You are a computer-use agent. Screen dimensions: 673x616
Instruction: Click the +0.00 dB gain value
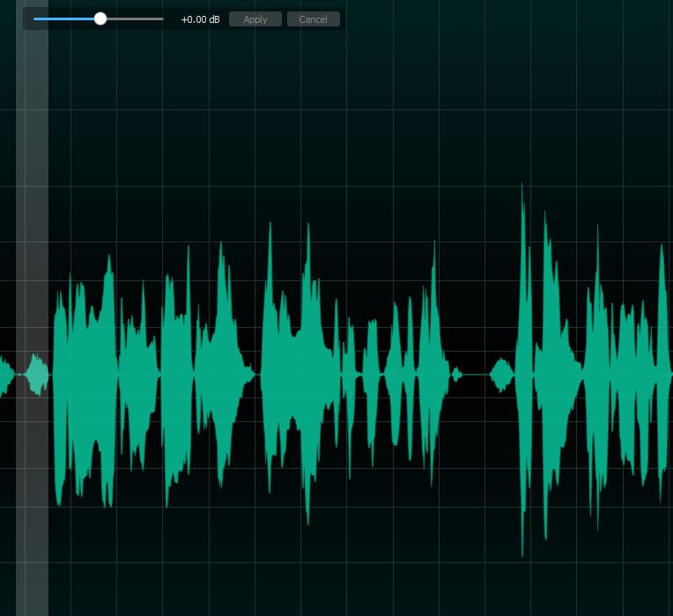pos(201,19)
